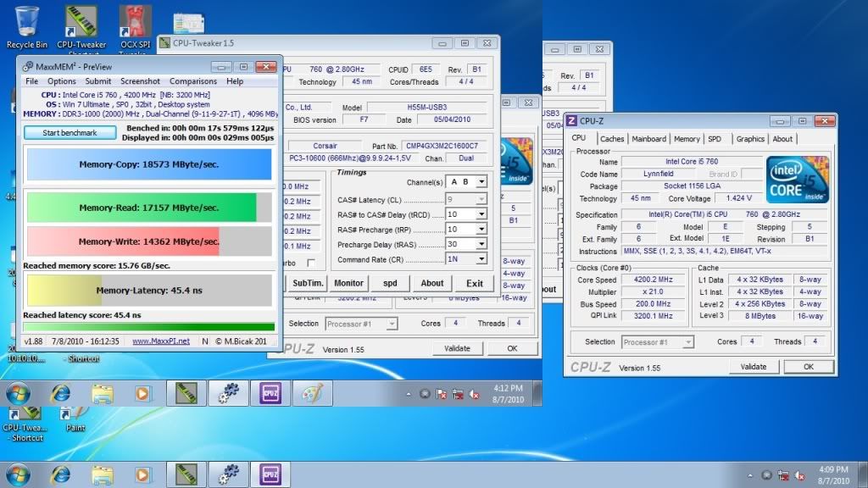Click the CPU-Tweaker 1.5 title bar icon
Image resolution: width=868 pixels, height=488 pixels.
pos(164,43)
